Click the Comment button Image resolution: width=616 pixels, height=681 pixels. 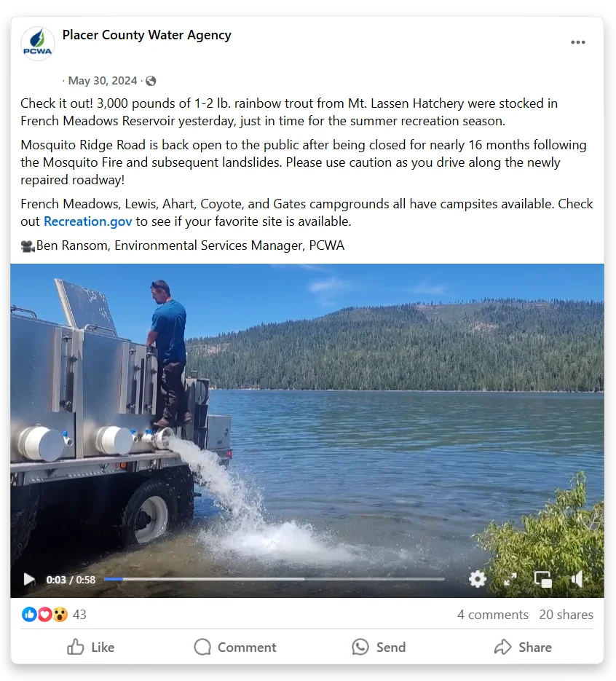[x=235, y=647]
